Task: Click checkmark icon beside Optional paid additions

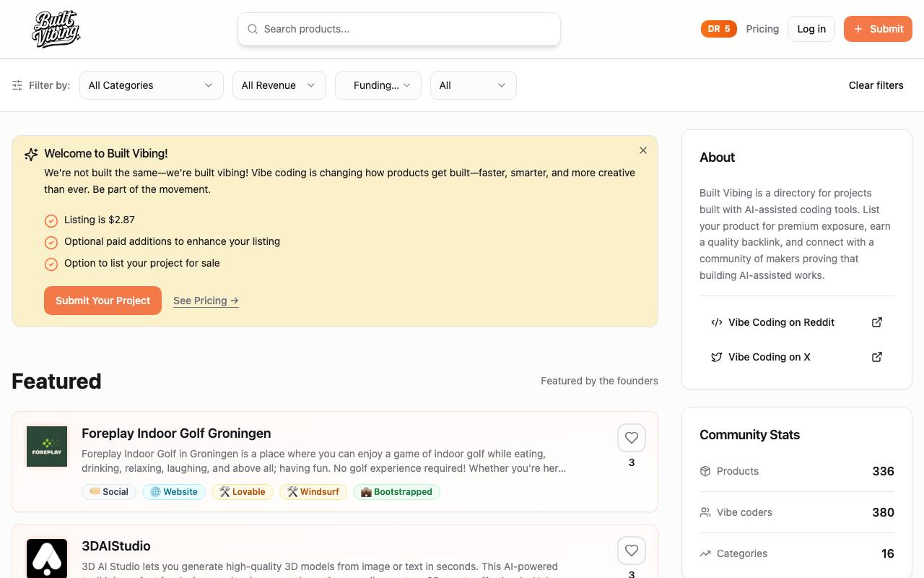Action: click(x=51, y=242)
